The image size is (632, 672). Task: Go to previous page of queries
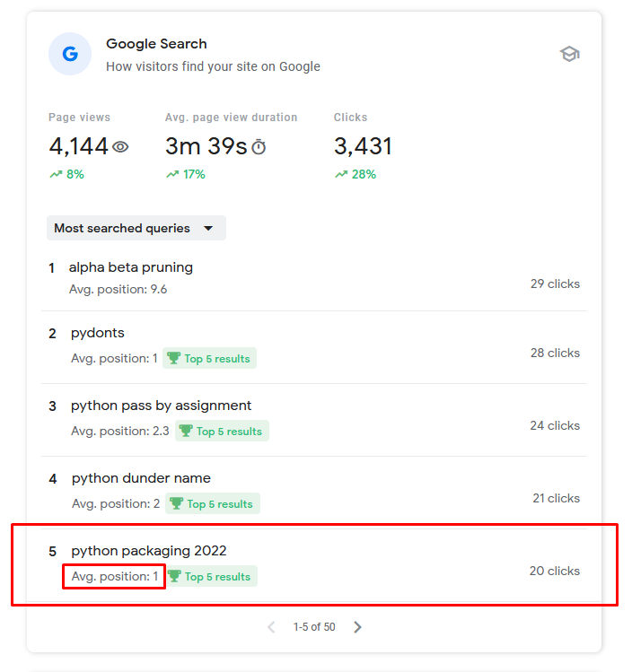(x=271, y=627)
